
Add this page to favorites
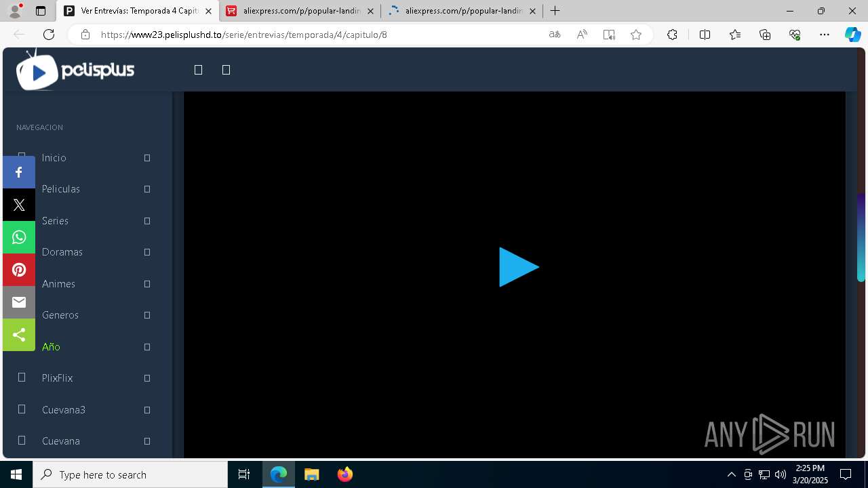[636, 35]
